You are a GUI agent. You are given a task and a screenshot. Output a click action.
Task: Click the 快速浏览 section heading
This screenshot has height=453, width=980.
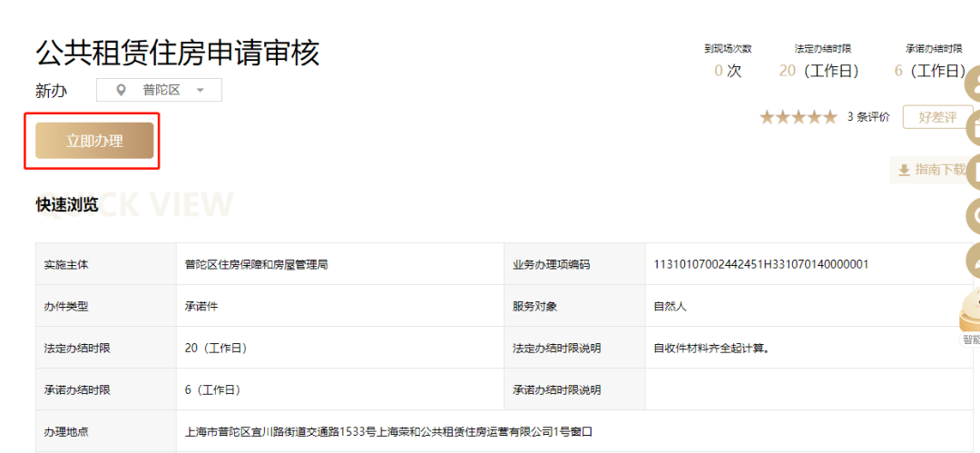(x=67, y=204)
